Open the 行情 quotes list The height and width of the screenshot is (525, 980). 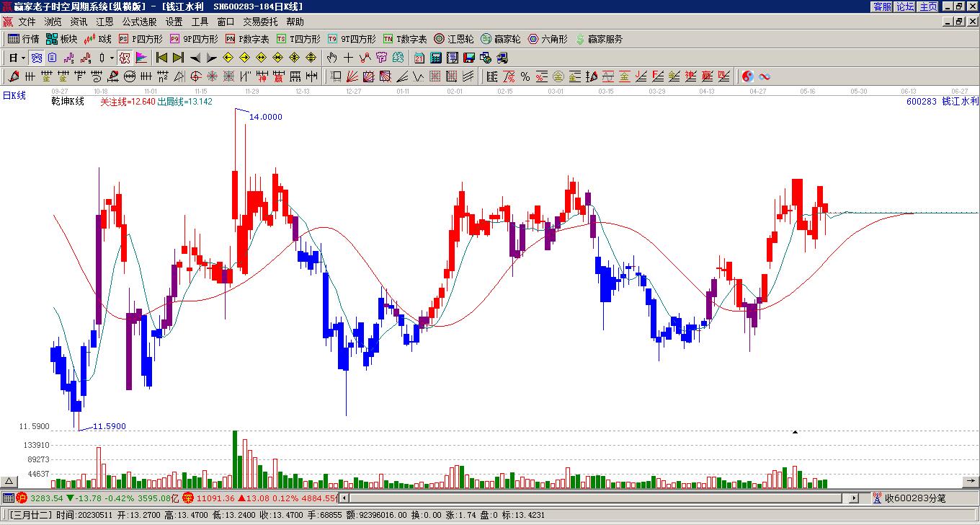[x=24, y=39]
